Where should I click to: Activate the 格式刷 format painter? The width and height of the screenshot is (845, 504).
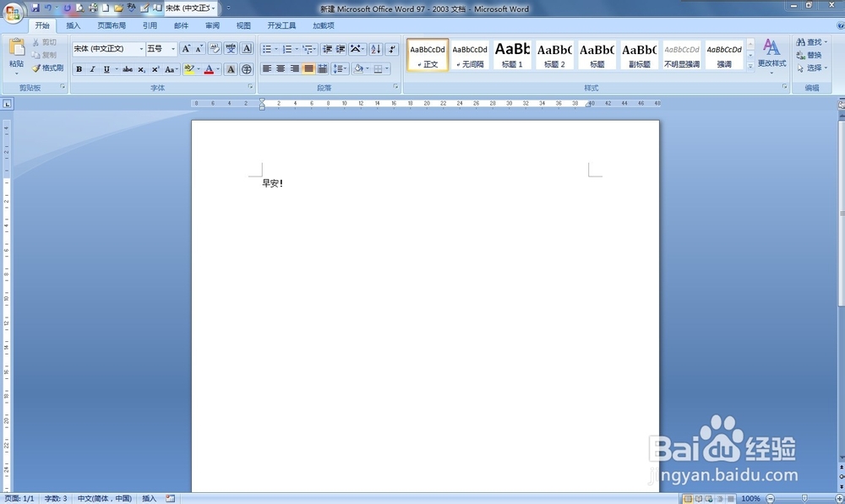[x=47, y=68]
